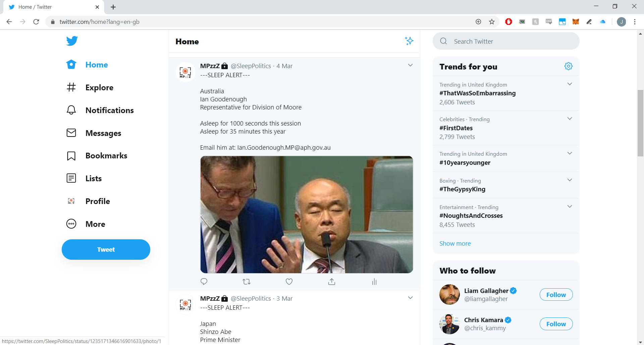Click MPzzZ avatar on 4 Mar tweet

click(x=185, y=72)
